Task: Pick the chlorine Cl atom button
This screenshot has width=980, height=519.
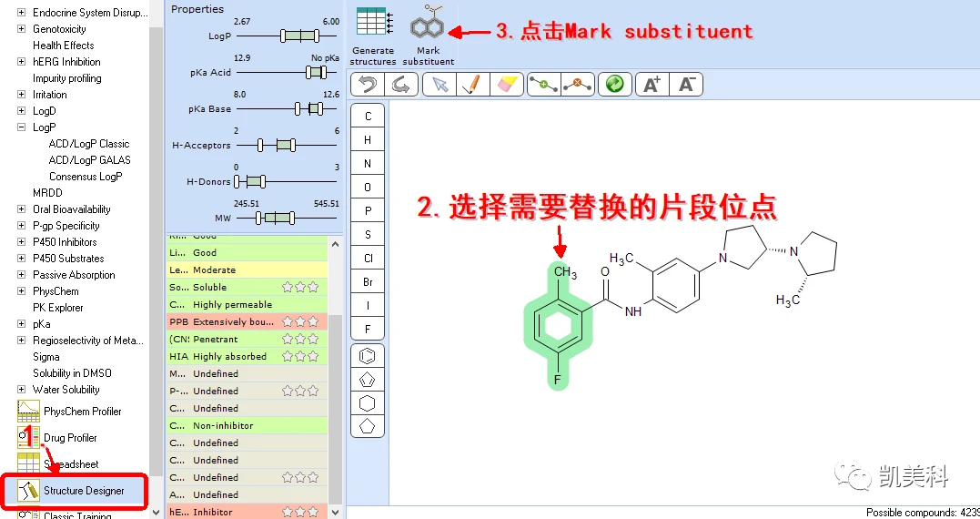Action: pos(368,259)
